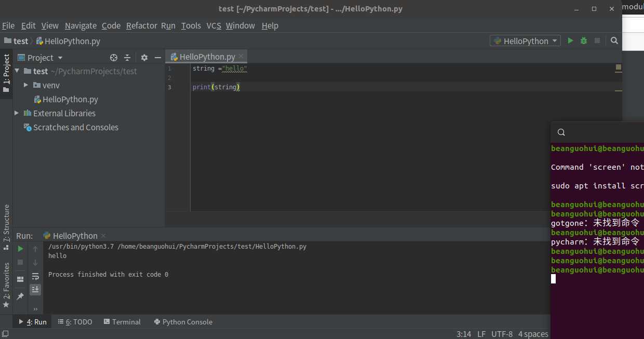The width and height of the screenshot is (644, 339).
Task: Toggle the 7: Structure side panel
Action: coord(6,227)
